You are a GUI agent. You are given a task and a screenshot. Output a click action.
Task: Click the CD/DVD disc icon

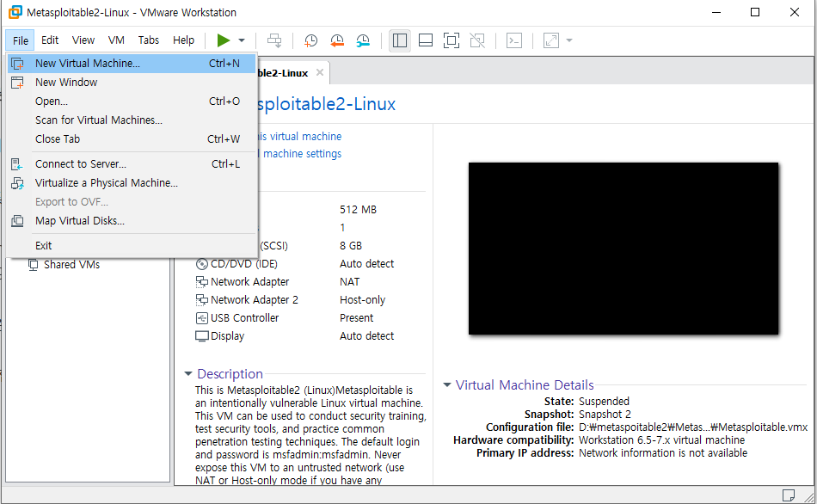pyautogui.click(x=201, y=264)
